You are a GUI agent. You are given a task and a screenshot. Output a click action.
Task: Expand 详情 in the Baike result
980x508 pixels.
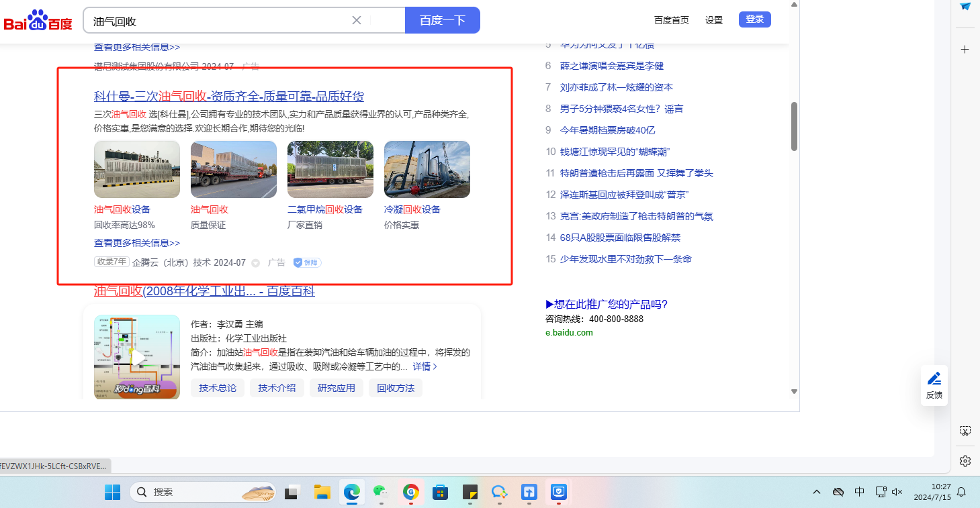425,366
